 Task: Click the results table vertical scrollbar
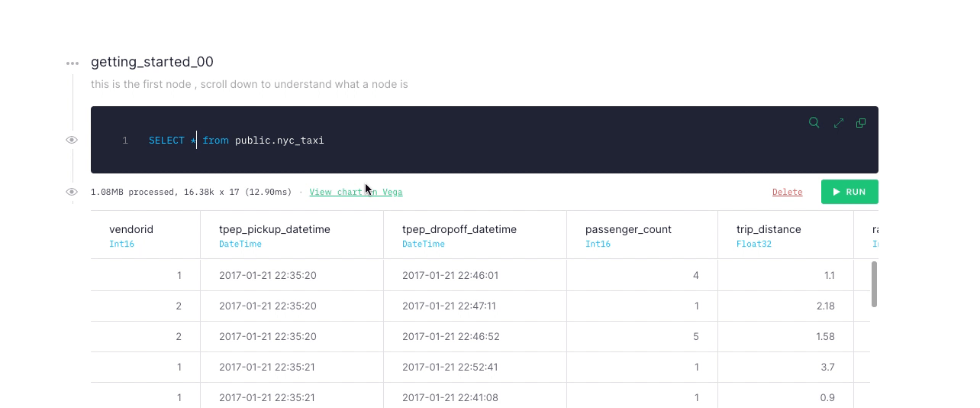pyautogui.click(x=874, y=284)
